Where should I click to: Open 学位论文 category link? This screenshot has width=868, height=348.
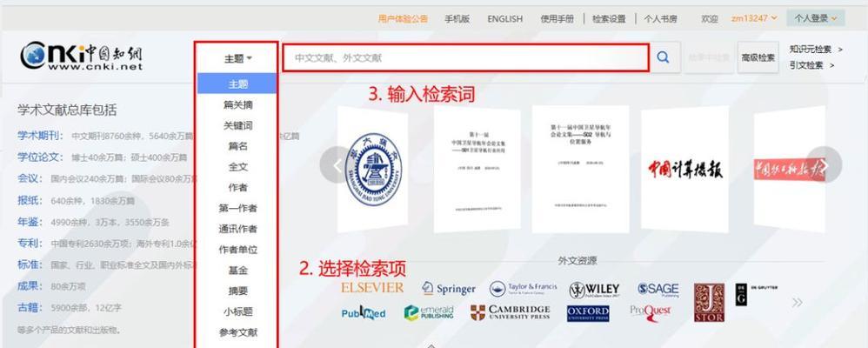[x=40, y=157]
